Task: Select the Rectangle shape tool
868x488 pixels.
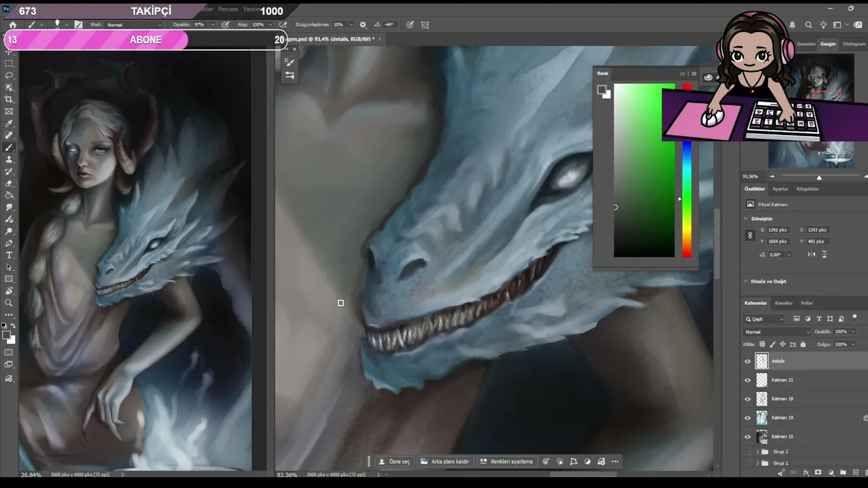Action: pyautogui.click(x=9, y=279)
